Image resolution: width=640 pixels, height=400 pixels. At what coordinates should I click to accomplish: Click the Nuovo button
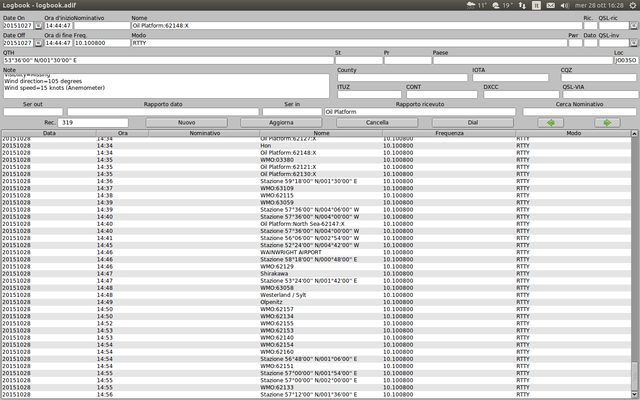pos(187,122)
